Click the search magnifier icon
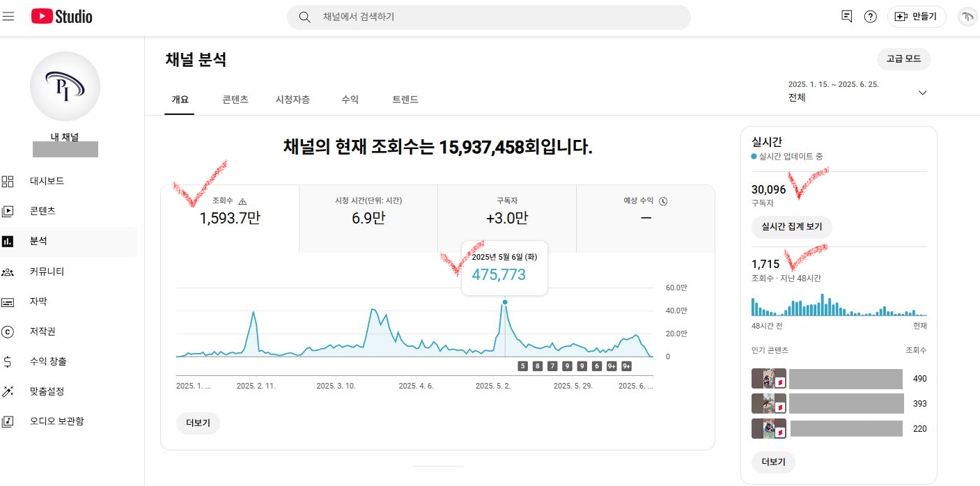Viewport: 980px width, 486px height. tap(304, 17)
